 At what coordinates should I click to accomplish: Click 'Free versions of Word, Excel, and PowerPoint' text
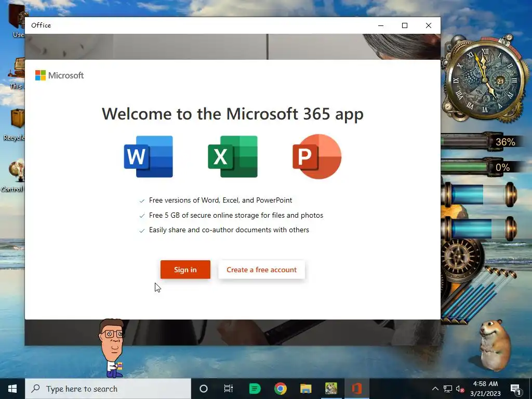(x=220, y=200)
